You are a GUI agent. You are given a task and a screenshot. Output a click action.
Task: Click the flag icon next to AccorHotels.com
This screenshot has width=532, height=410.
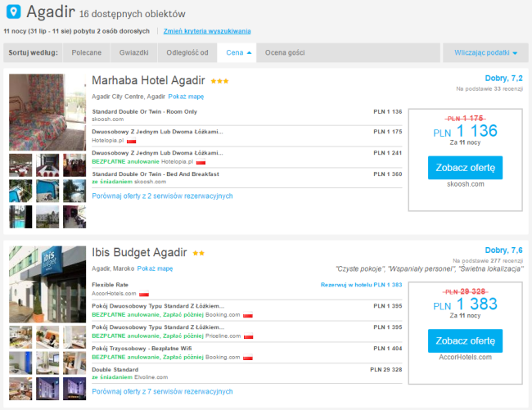(x=143, y=294)
